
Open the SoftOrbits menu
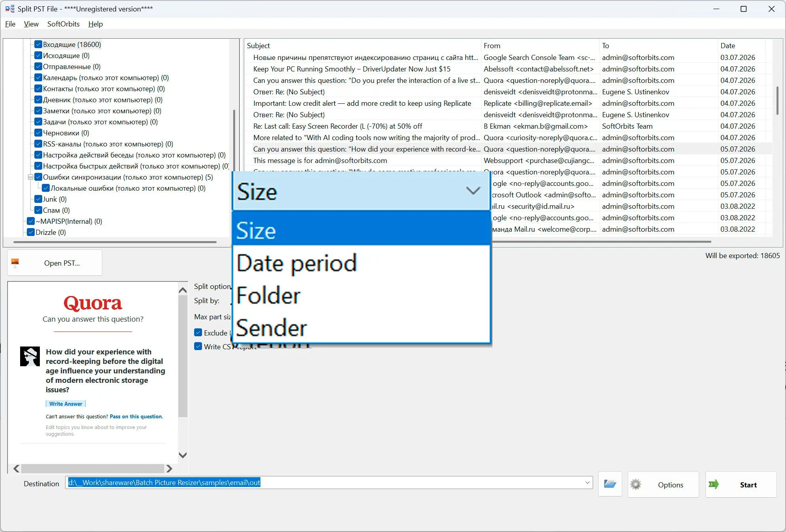tap(64, 24)
